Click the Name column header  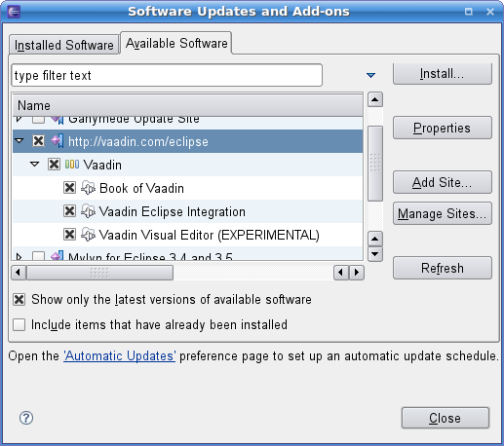188,105
